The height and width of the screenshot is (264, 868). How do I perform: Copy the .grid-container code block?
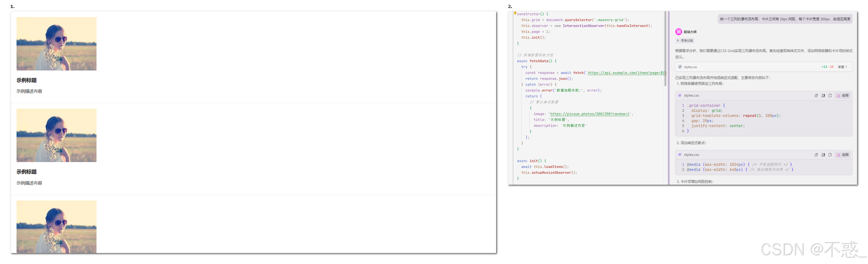coord(816,96)
